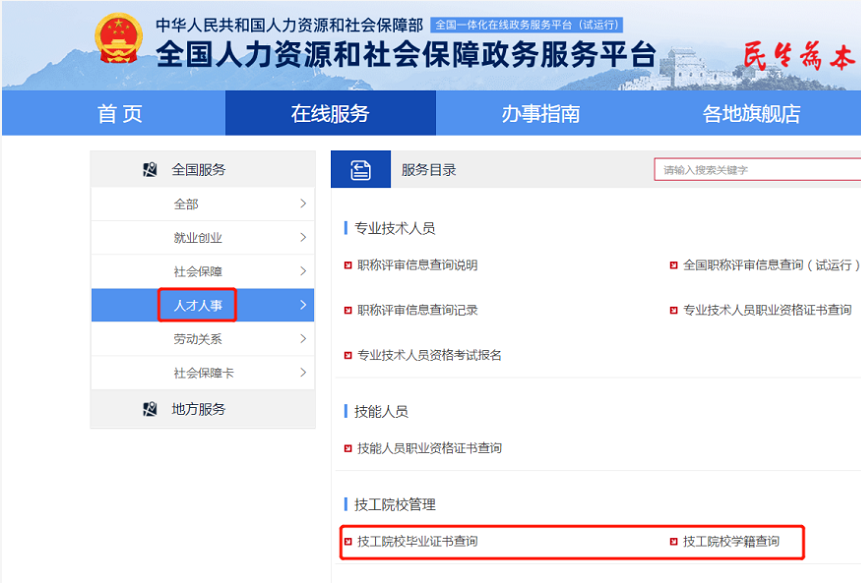Click red bullet icon before 技能人员职业资格证书查询

348,449
